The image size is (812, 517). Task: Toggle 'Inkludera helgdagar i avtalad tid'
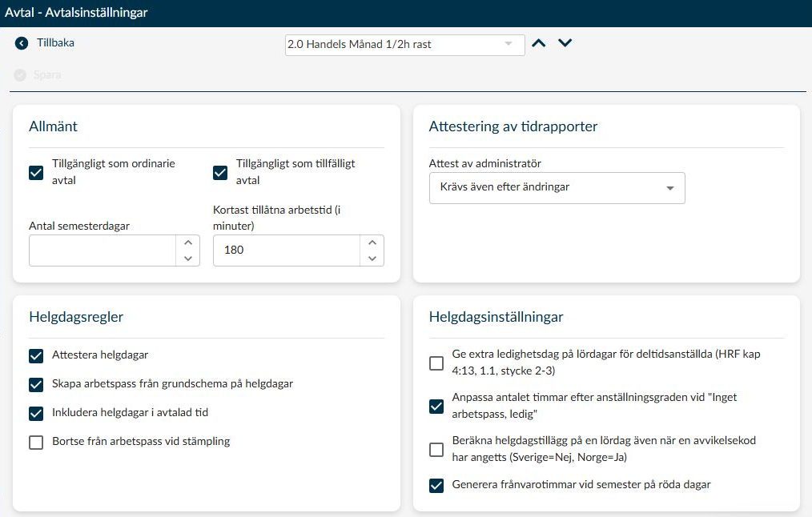tap(36, 414)
